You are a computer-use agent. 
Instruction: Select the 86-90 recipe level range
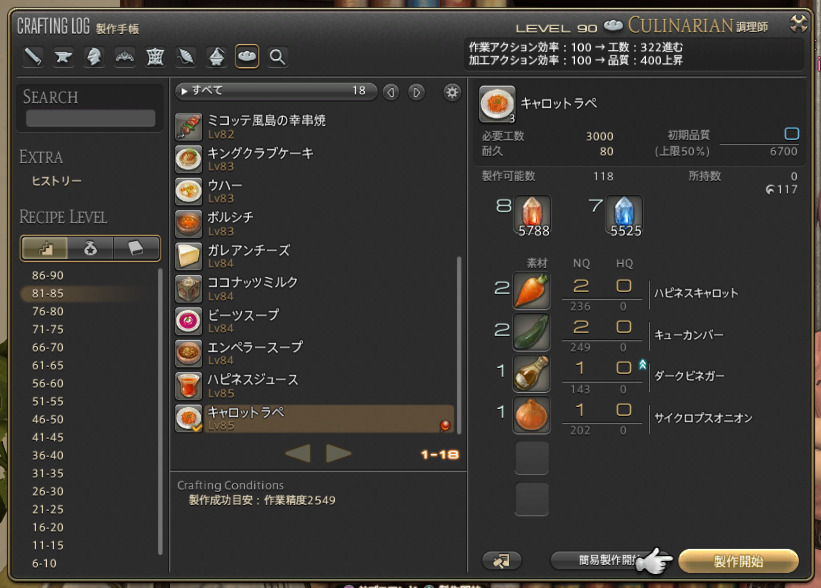tap(48, 275)
